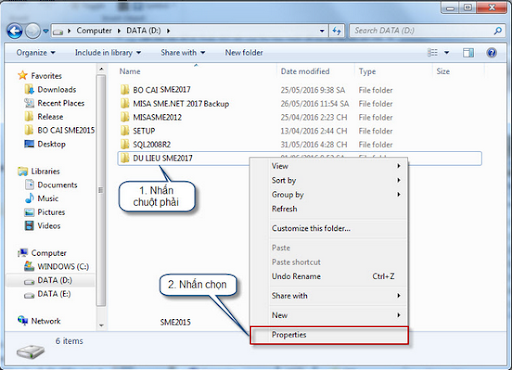Open the Organize menu
Viewport: 512px width, 370px height.
pos(36,53)
